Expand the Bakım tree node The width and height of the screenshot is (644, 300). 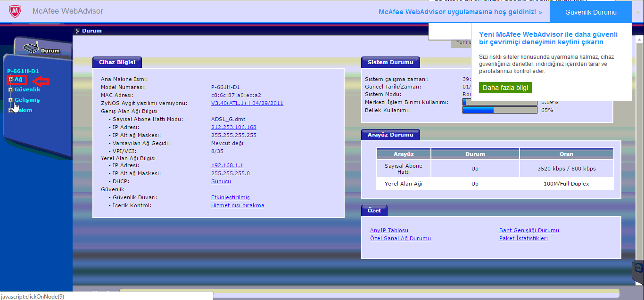[11, 110]
